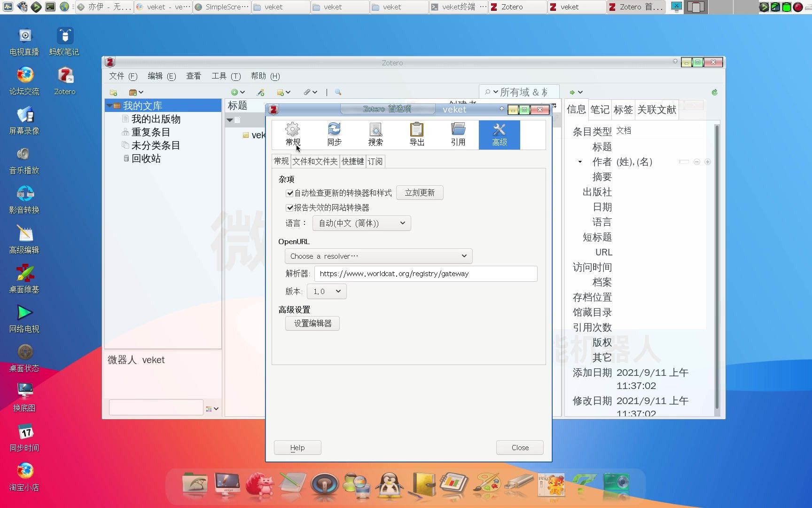812x508 pixels.
Task: Open the 引用 (Cite) preferences pane
Action: pyautogui.click(x=458, y=135)
